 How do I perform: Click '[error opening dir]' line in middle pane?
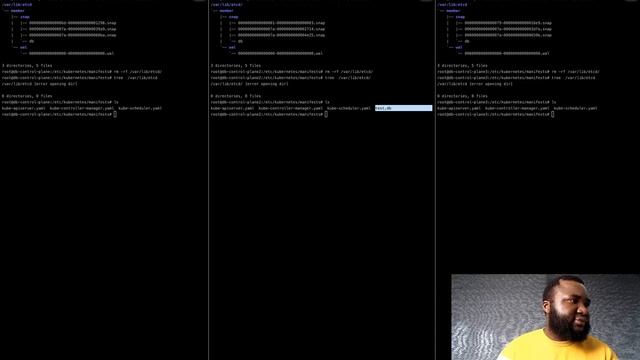click(249, 84)
